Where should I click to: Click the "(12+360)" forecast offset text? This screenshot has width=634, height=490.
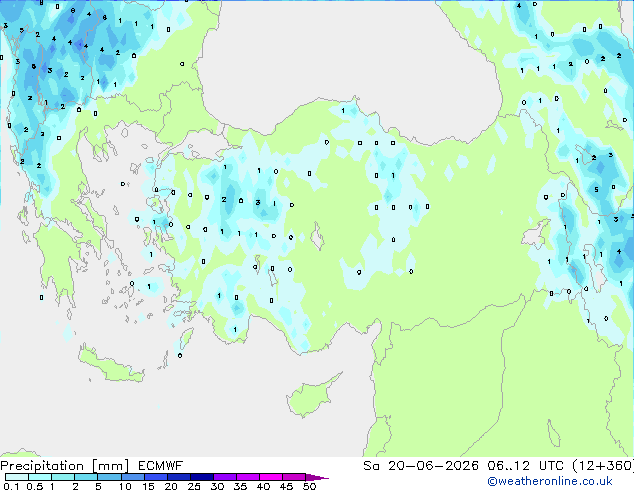603,466
